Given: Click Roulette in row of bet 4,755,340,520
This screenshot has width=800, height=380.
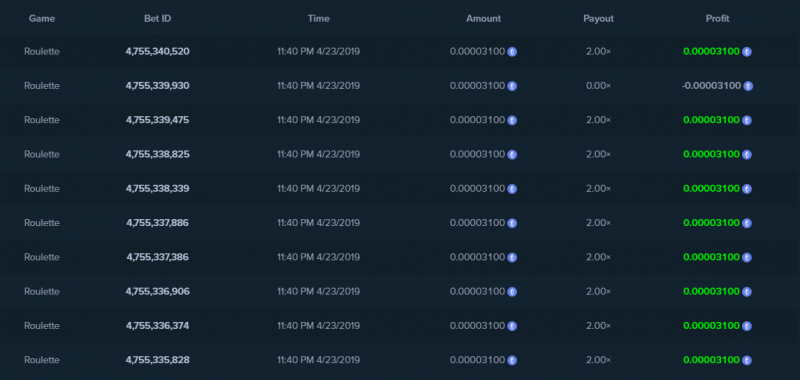Looking at the screenshot, I should [x=42, y=51].
